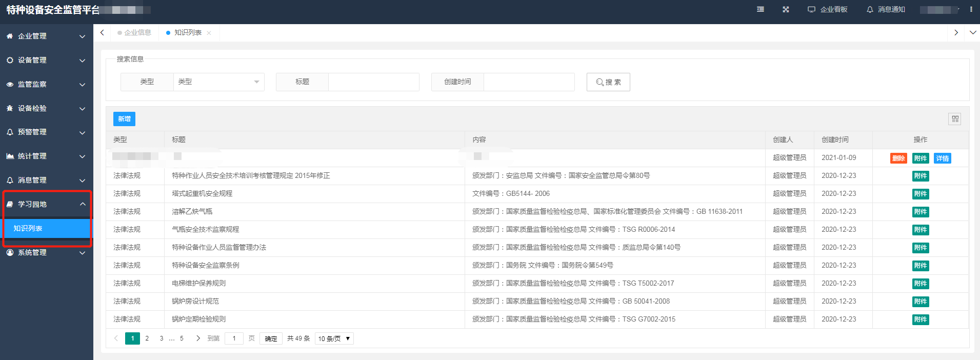
Task: Click the red 删除 button in first row
Action: coord(898,158)
